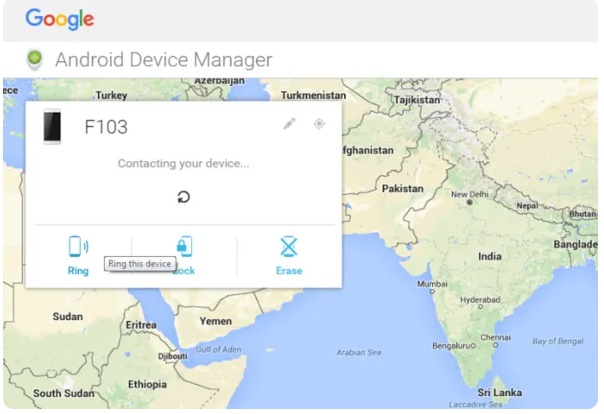Click the Ring label
The width and height of the screenshot is (604, 414).
tap(78, 271)
